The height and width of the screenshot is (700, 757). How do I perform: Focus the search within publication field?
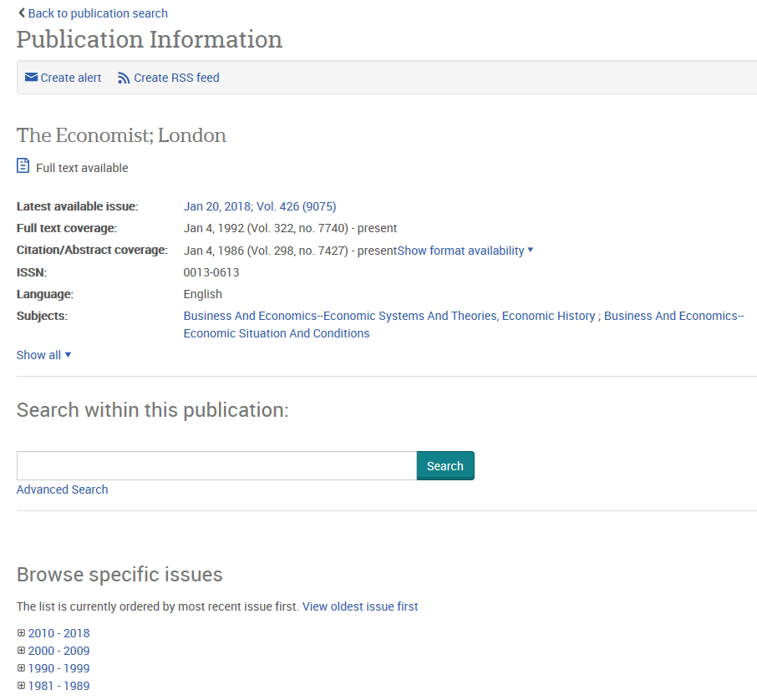[x=216, y=466]
